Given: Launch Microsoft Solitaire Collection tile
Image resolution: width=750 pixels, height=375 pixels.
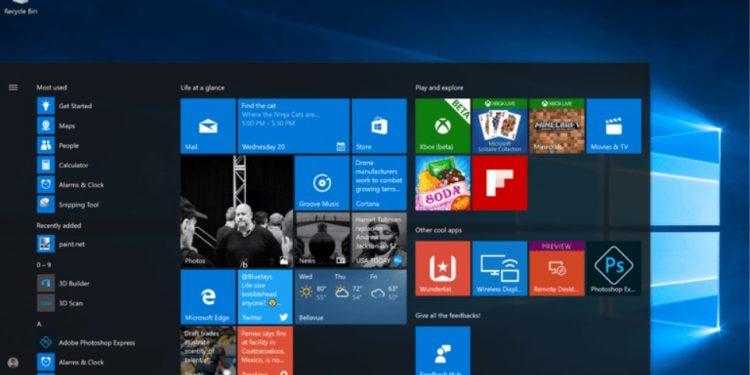Looking at the screenshot, I should pyautogui.click(x=500, y=126).
